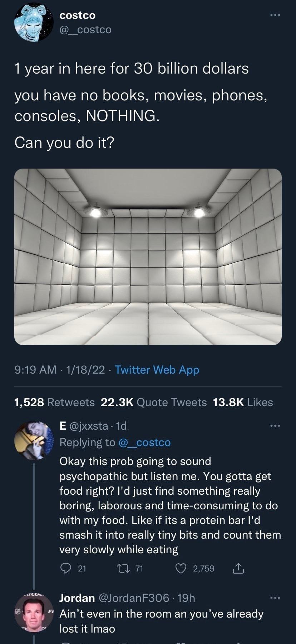Open more options on costco's tweet

(x=275, y=15)
